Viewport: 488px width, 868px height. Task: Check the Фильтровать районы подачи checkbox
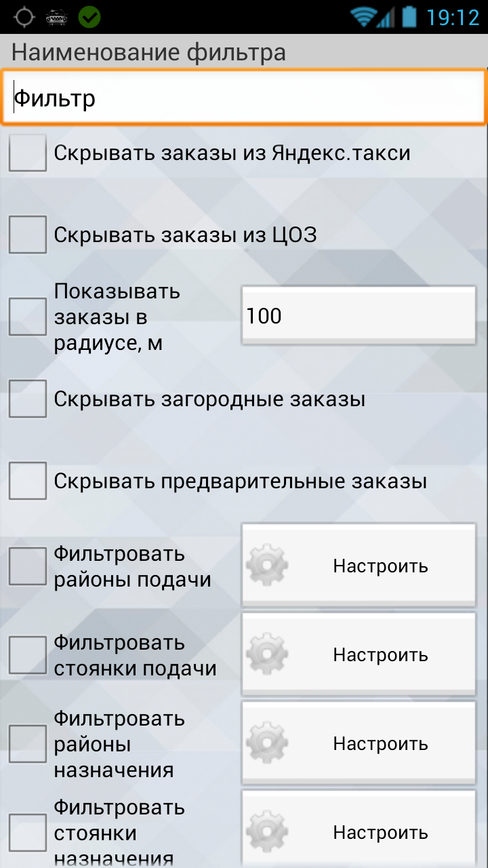[28, 566]
